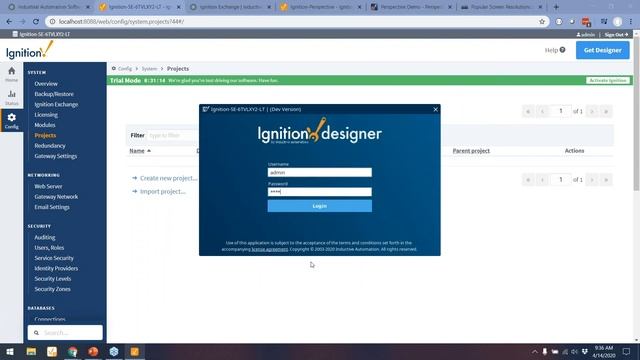Click page number box in top pager

click(560, 111)
